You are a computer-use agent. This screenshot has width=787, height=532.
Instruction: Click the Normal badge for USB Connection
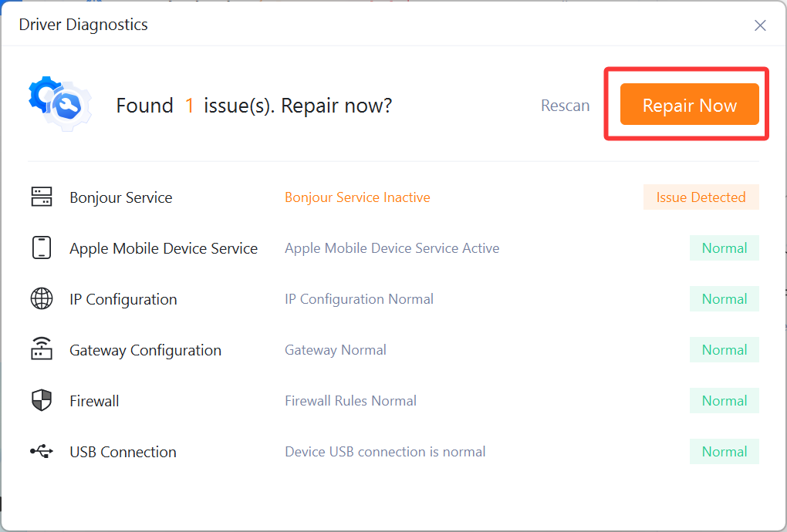tap(724, 451)
